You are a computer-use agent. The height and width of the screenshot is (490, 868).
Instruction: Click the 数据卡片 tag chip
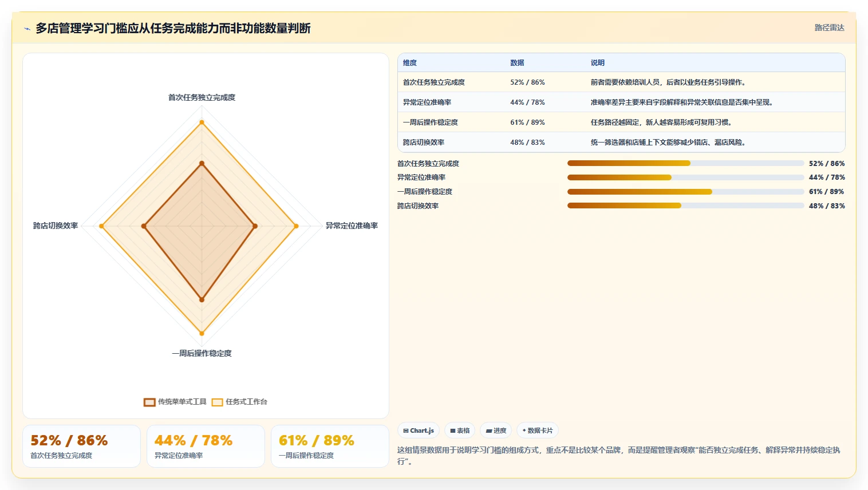[x=538, y=430]
